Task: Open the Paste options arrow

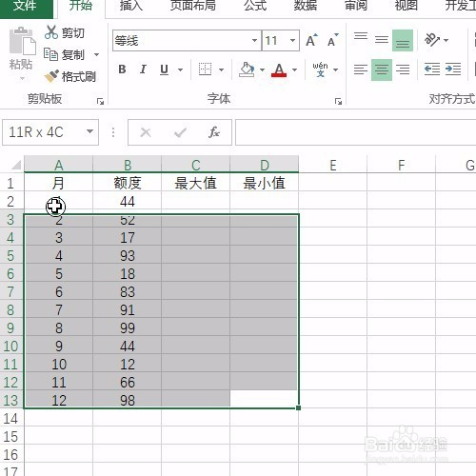Action: pyautogui.click(x=22, y=78)
